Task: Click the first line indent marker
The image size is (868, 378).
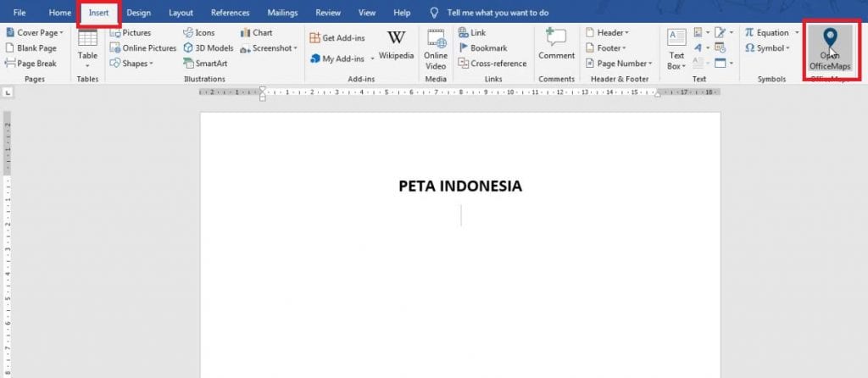Action: coord(263,89)
